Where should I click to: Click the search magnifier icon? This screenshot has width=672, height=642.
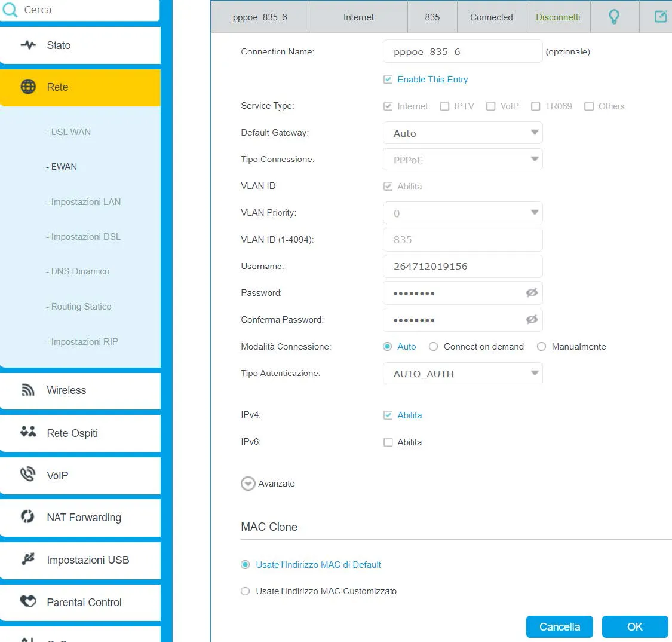[10, 10]
